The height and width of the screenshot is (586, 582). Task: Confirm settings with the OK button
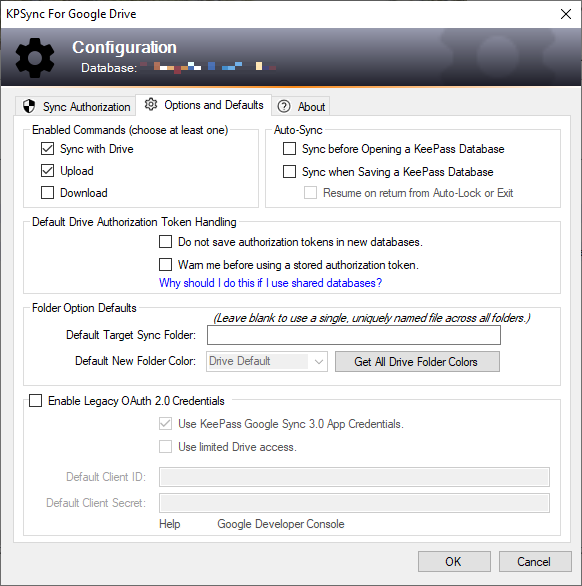pyautogui.click(x=454, y=561)
